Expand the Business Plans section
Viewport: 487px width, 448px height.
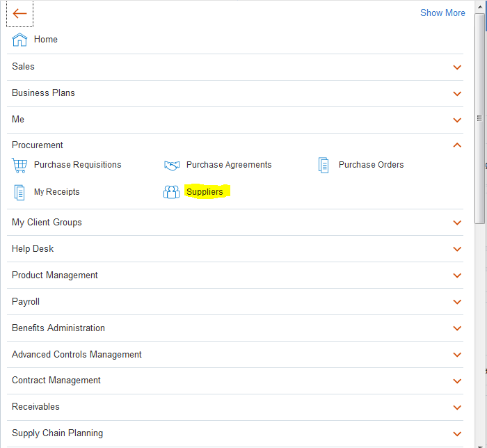pyautogui.click(x=235, y=93)
